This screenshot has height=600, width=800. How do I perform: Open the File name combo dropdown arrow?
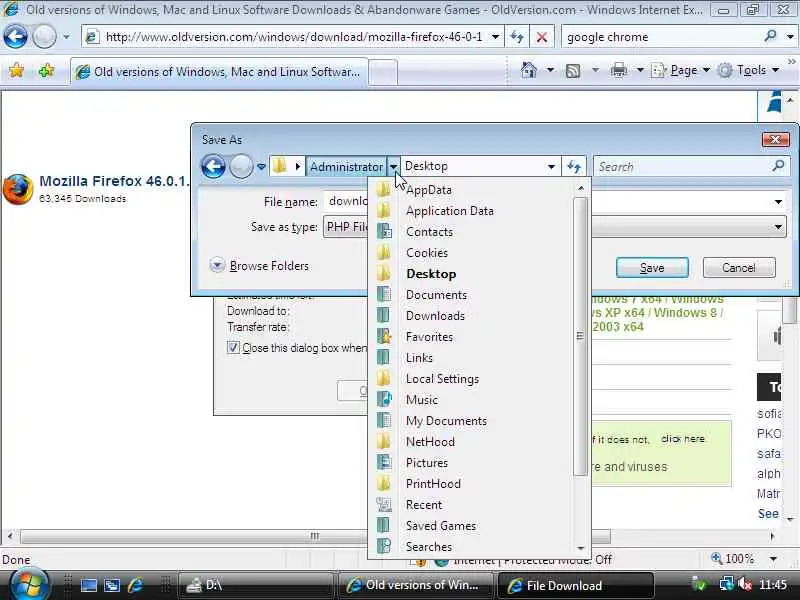click(x=778, y=202)
